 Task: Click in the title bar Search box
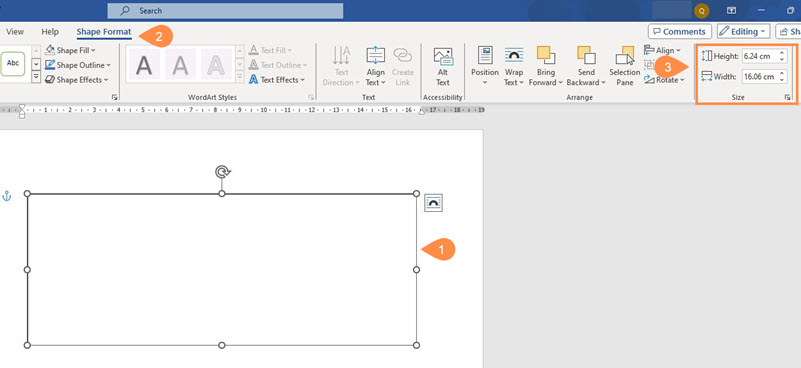[225, 11]
